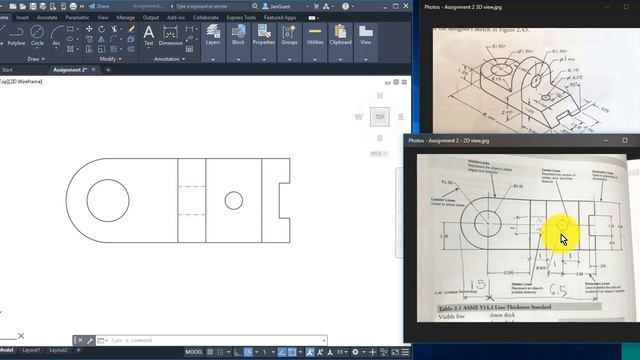The height and width of the screenshot is (360, 640).
Task: Click the keyword search field in title bar
Action: point(212,7)
